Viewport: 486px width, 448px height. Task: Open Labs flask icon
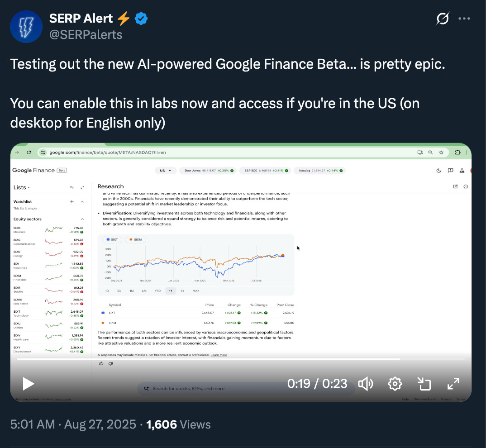pos(462,171)
